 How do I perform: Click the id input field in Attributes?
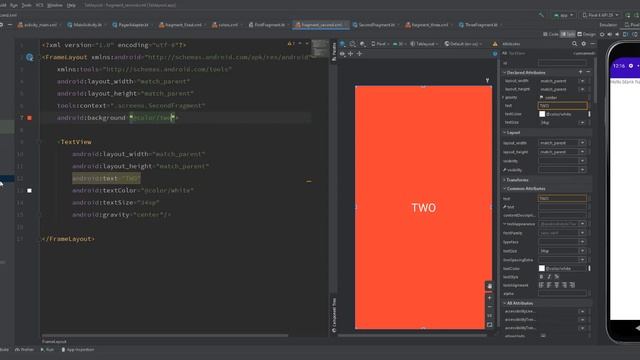(x=562, y=63)
